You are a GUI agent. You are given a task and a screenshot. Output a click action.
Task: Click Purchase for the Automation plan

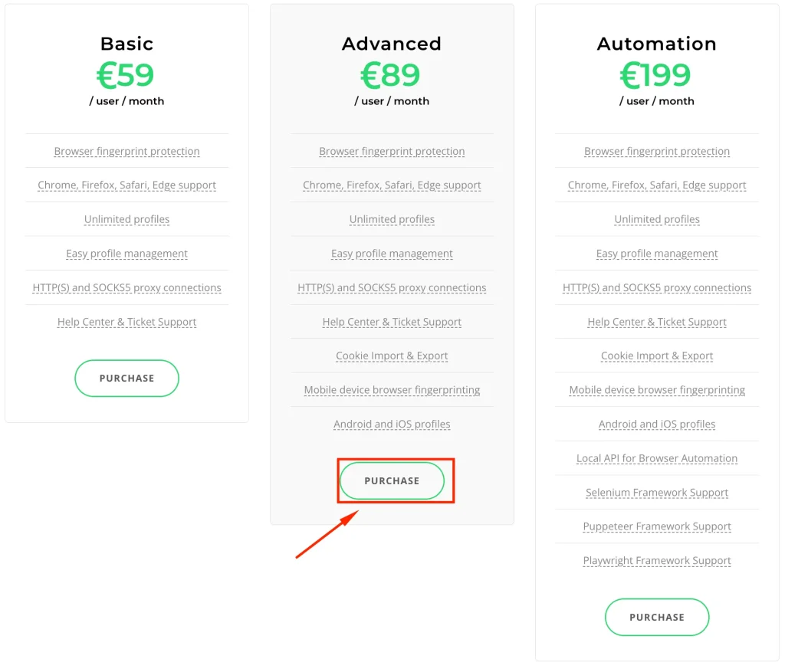(656, 617)
